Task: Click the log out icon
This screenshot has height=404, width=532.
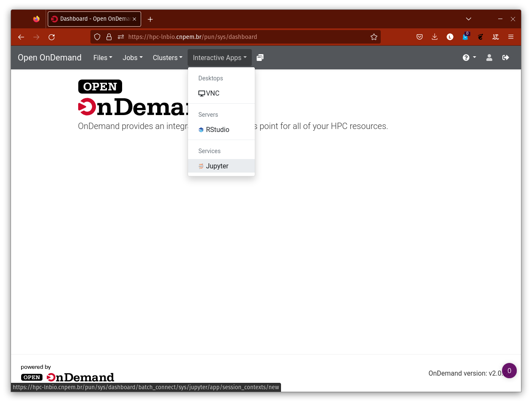Action: coord(505,58)
